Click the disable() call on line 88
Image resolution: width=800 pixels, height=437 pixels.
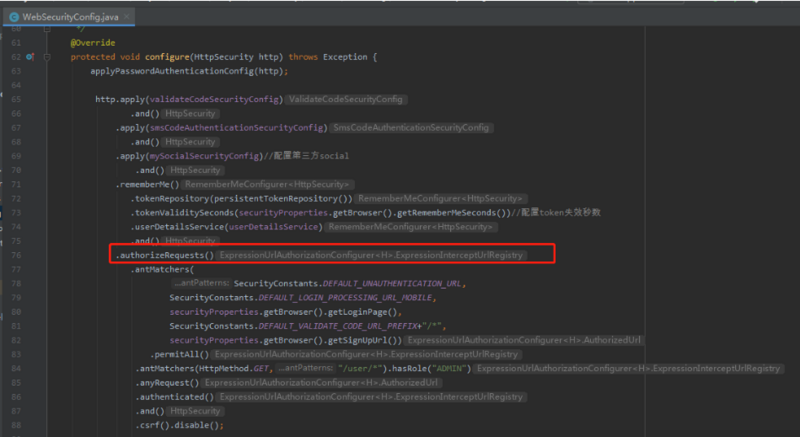(x=197, y=425)
